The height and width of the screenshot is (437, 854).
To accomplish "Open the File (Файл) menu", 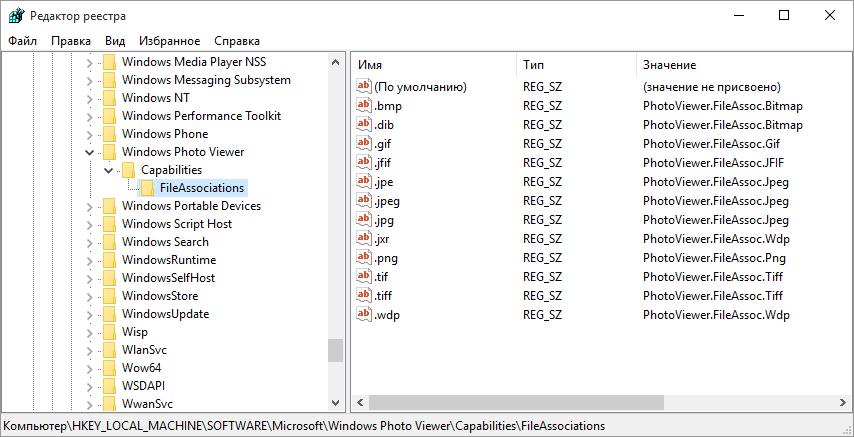I will (x=23, y=41).
